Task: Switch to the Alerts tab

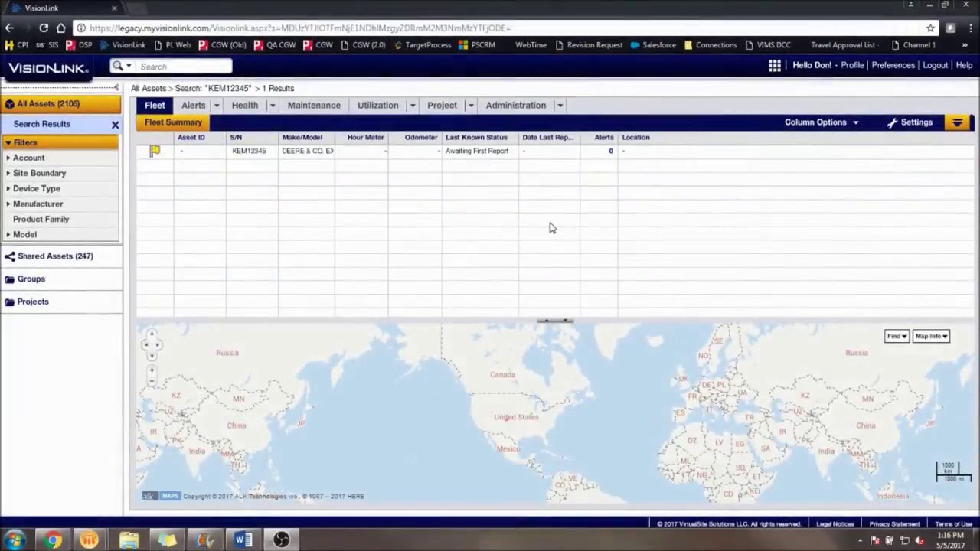Action: 193,106
